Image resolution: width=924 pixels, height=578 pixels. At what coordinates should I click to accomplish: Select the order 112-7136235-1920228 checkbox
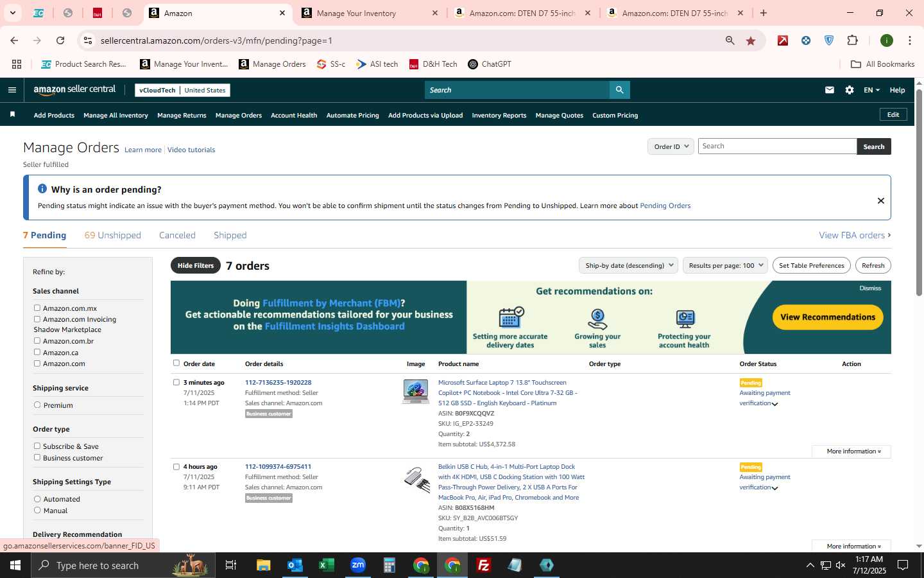(176, 382)
